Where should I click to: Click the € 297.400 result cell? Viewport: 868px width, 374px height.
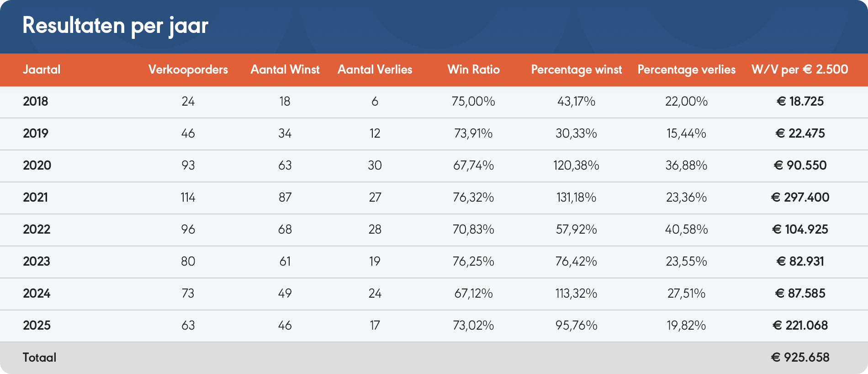point(800,198)
